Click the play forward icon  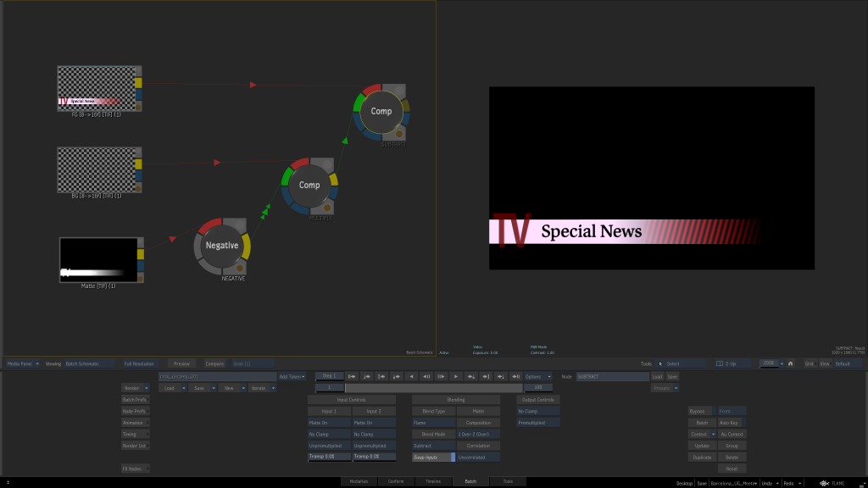coord(456,376)
